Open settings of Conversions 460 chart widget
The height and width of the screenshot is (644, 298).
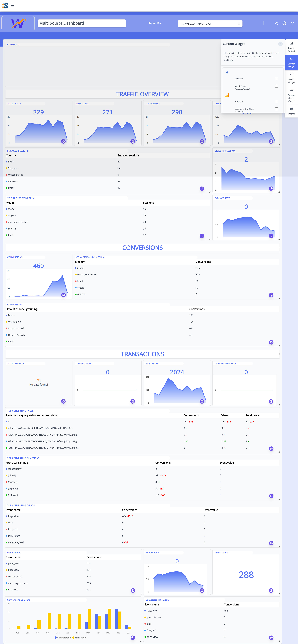coord(63,295)
